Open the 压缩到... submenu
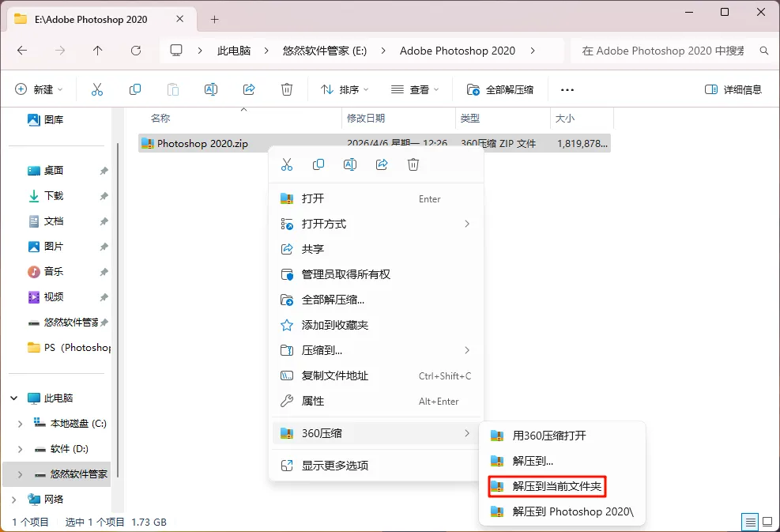The height and width of the screenshot is (532, 780). point(377,350)
